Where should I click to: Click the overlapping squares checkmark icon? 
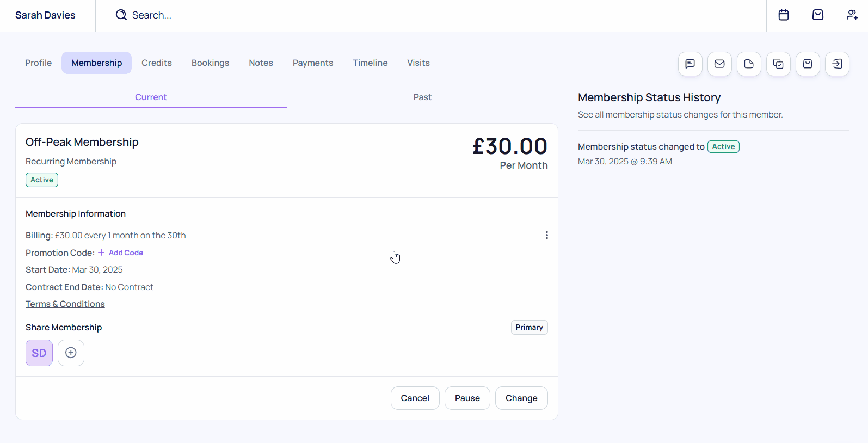tap(778, 64)
